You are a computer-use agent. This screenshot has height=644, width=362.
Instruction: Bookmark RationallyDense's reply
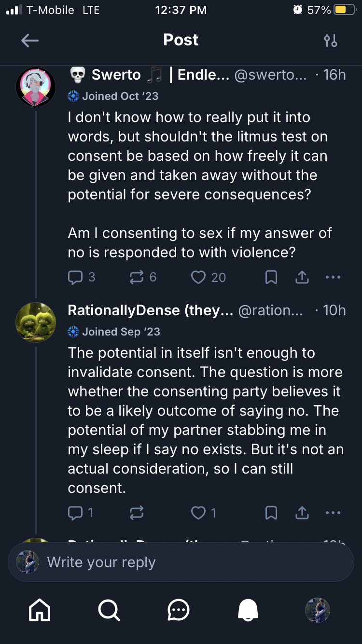pyautogui.click(x=271, y=513)
